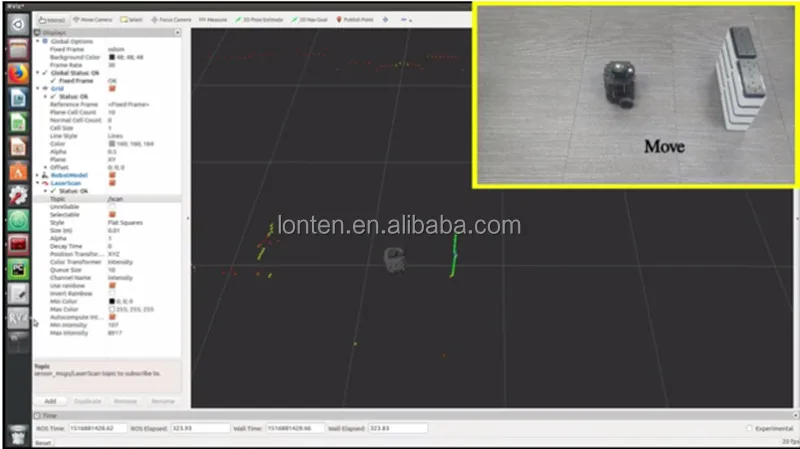The height and width of the screenshot is (449, 800).
Task: Open System Settings from the launcher
Action: 18,196
